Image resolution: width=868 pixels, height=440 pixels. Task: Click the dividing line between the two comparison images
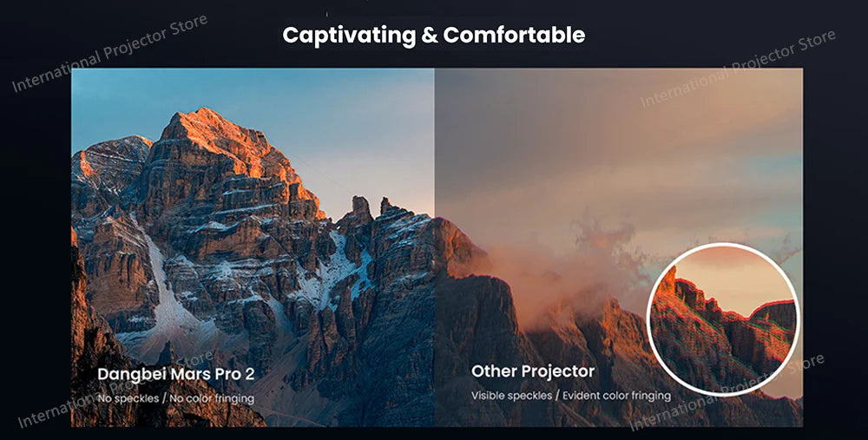(x=435, y=247)
